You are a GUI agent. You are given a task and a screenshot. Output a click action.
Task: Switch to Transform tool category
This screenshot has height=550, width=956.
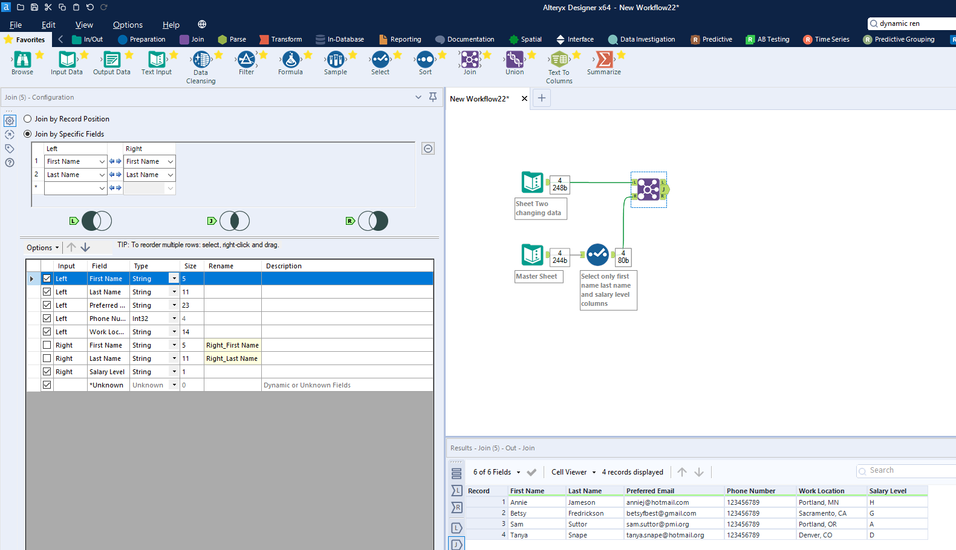[280, 39]
